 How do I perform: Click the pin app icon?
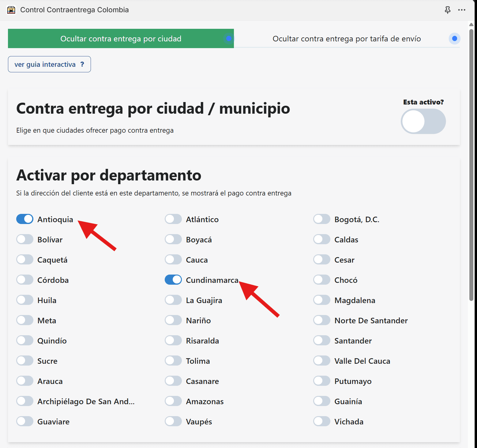click(448, 10)
